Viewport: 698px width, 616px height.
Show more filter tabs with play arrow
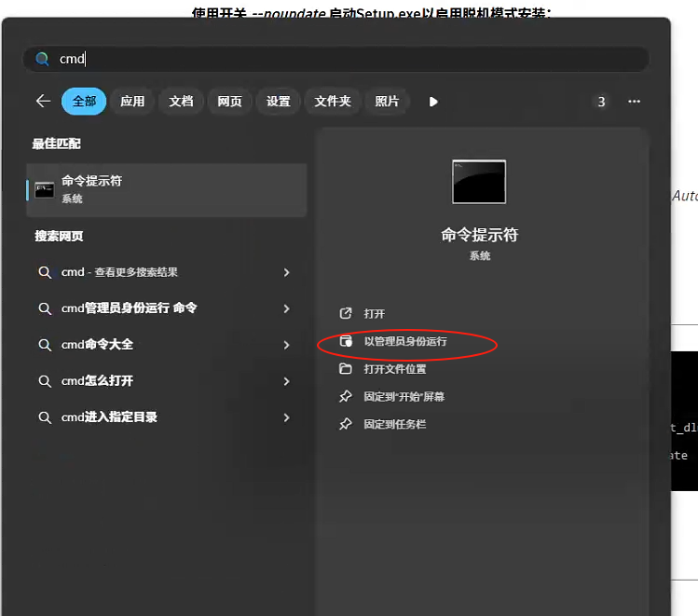pyautogui.click(x=433, y=102)
